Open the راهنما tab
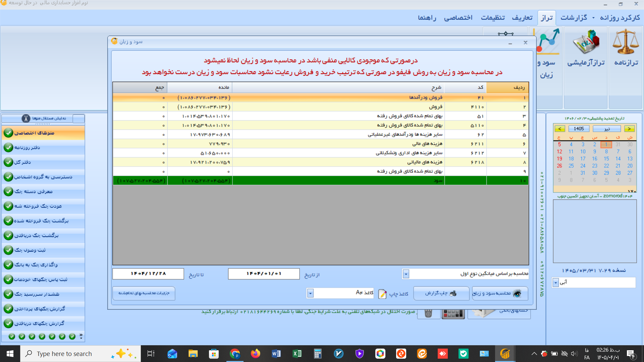 point(427,17)
